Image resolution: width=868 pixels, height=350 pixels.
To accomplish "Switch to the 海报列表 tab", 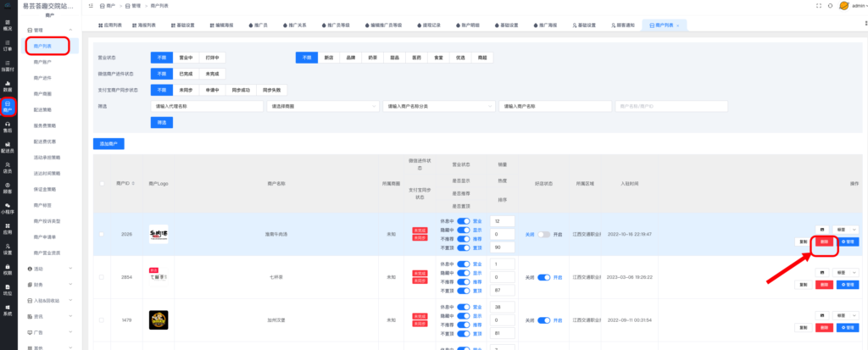I will click(x=144, y=25).
